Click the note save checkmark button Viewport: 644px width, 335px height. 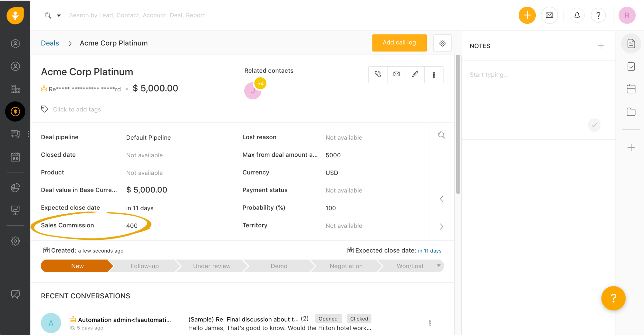click(594, 125)
